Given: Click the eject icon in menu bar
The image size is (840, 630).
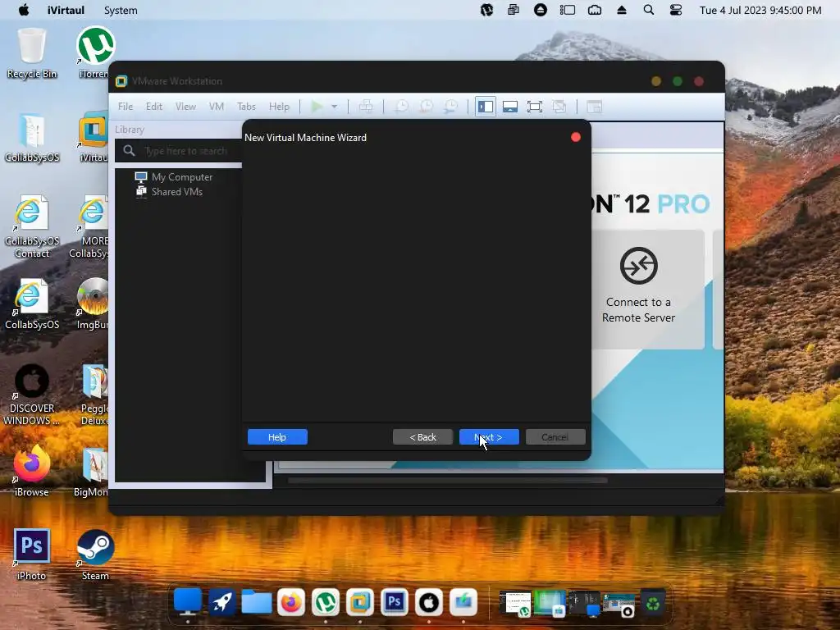Looking at the screenshot, I should click(x=622, y=10).
